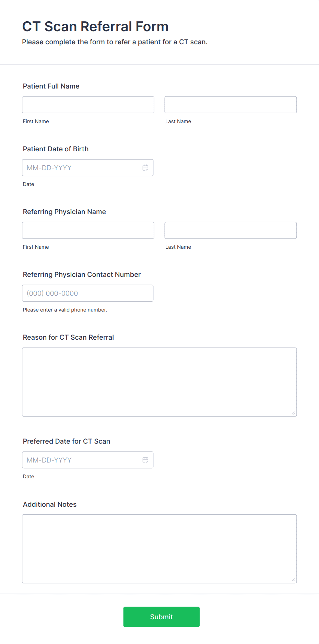319x644 pixels.
Task: Grab the Additional Notes textarea resize handle
Action: [293, 580]
